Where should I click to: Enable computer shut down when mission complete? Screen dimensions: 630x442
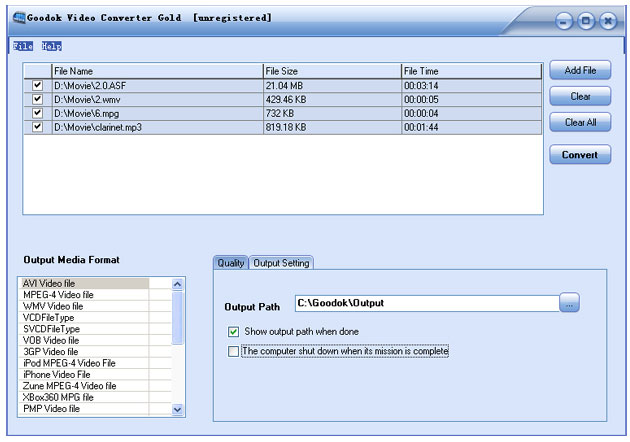[x=233, y=351]
